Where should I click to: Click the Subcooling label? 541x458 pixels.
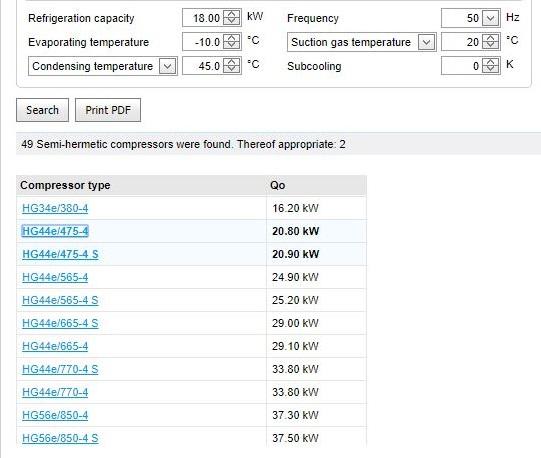coord(314,66)
